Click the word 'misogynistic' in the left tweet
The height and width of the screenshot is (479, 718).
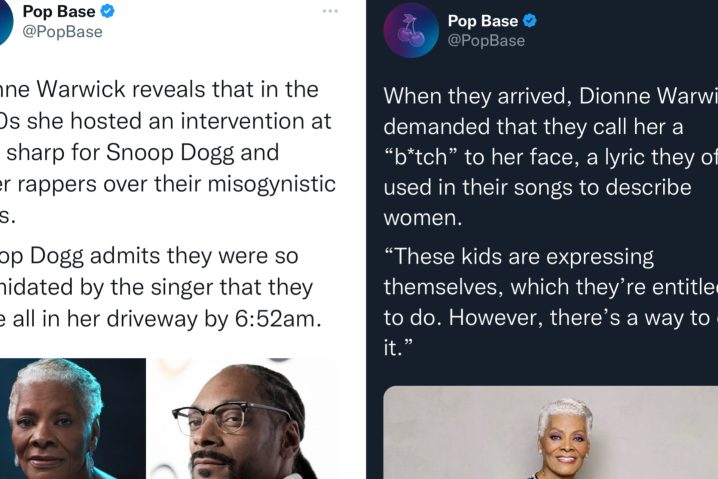(272, 185)
